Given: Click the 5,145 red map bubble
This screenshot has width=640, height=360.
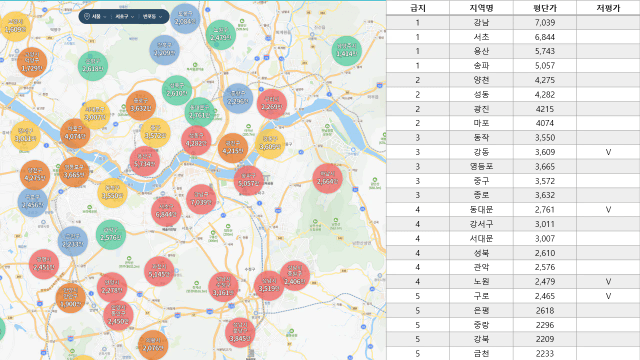Looking at the screenshot, I should coord(159,271).
